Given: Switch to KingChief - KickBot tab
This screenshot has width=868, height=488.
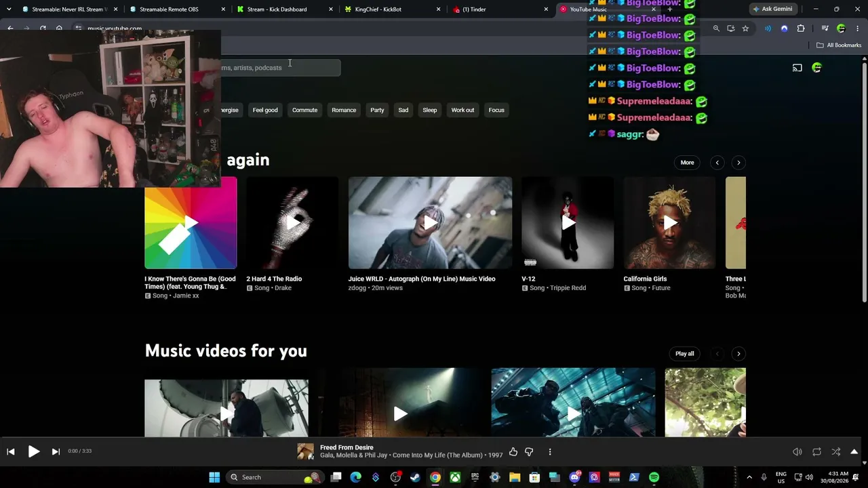Looking at the screenshot, I should pyautogui.click(x=393, y=9).
